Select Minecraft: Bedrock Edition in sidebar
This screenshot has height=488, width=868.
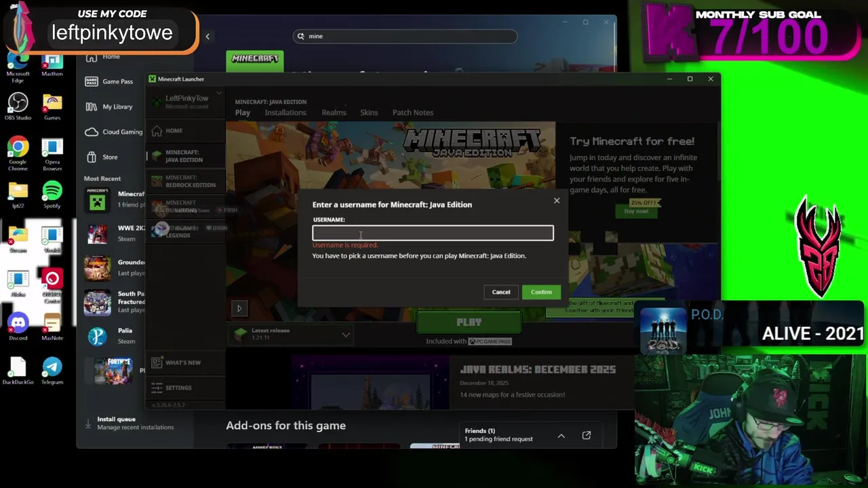coord(184,181)
